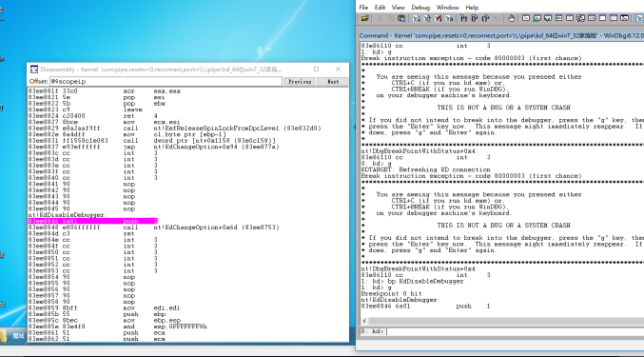Click the 83ee8824 ret 4 line

93,116
